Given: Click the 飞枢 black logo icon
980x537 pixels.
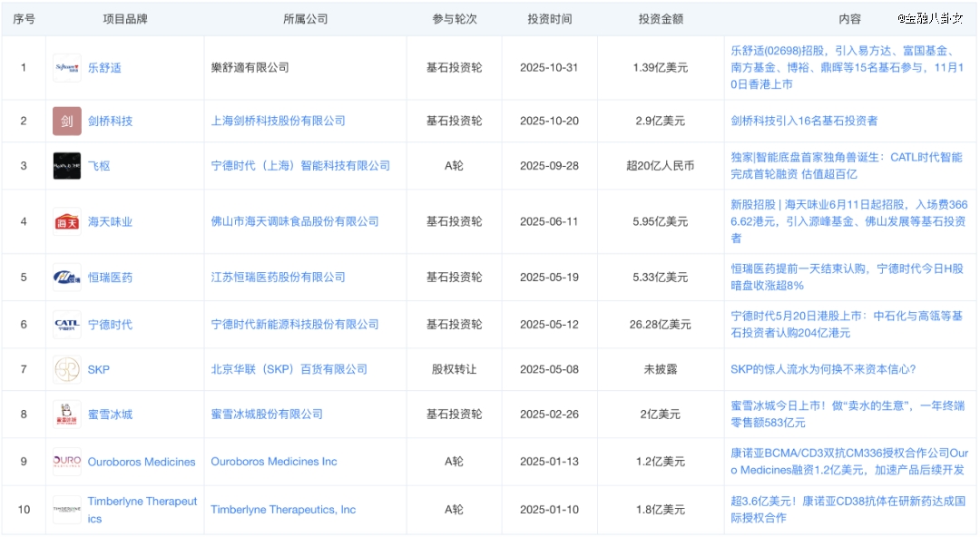Looking at the screenshot, I should [x=67, y=165].
